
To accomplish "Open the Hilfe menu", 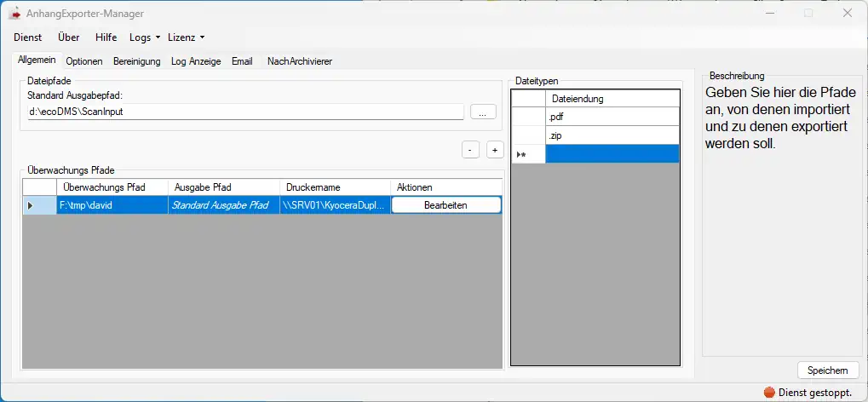I will click(x=106, y=37).
